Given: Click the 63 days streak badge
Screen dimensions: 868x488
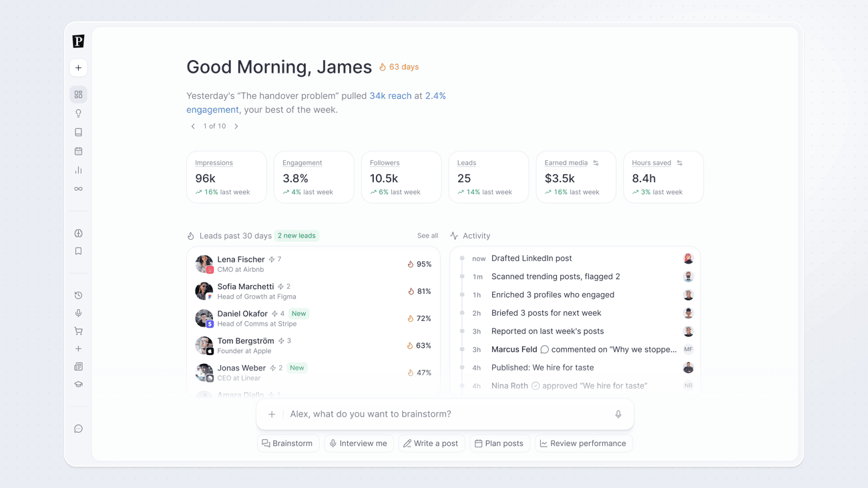Looking at the screenshot, I should pos(399,67).
